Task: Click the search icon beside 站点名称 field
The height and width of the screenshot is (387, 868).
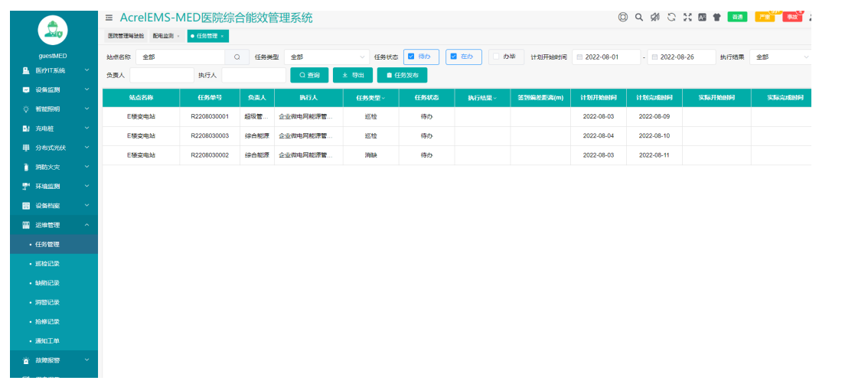Action: click(237, 57)
